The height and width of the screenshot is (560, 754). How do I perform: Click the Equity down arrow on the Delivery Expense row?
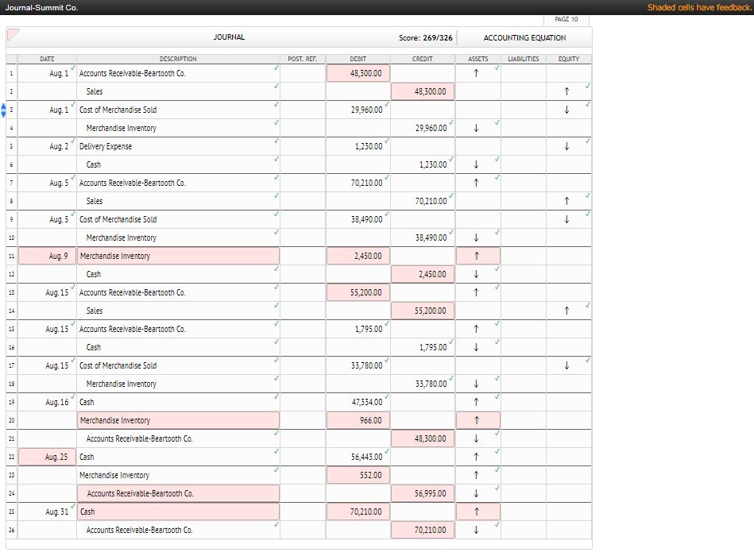click(566, 146)
